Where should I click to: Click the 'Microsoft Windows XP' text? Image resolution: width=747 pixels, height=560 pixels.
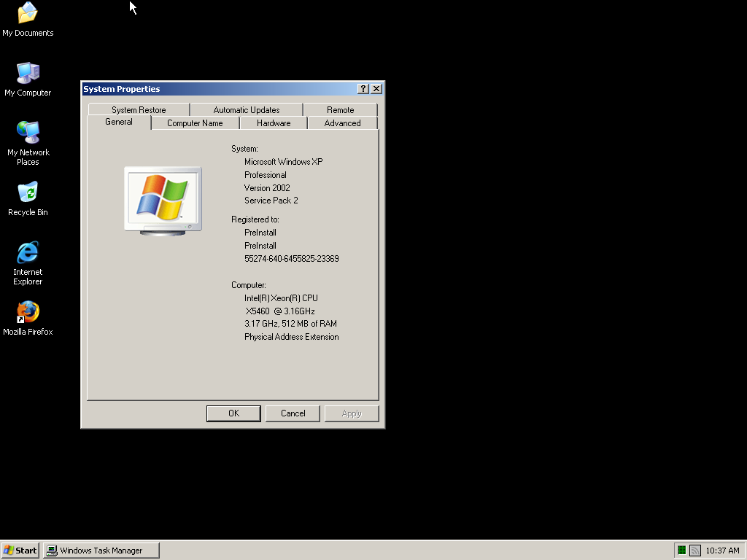click(x=284, y=162)
